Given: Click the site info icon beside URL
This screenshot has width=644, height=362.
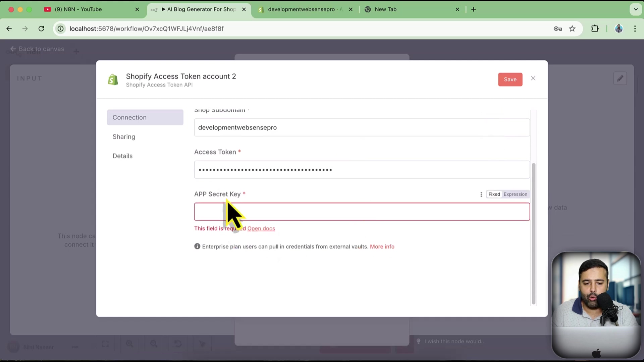Looking at the screenshot, I should coord(61,29).
